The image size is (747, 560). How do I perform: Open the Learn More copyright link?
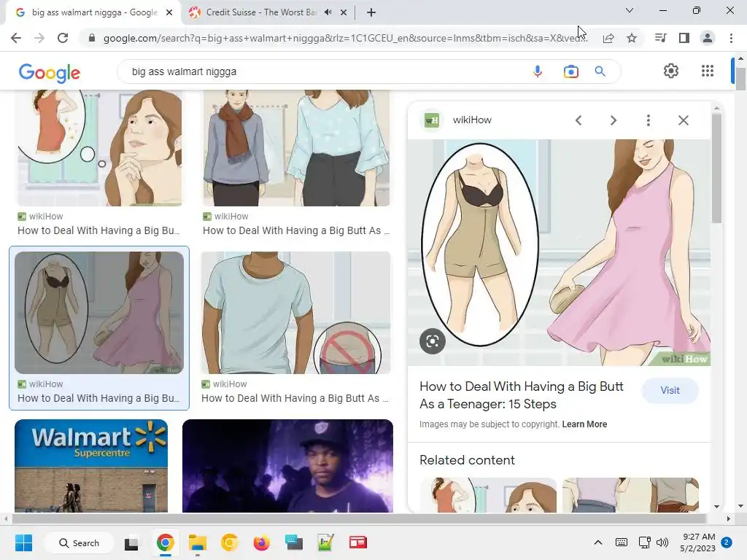[x=584, y=424]
